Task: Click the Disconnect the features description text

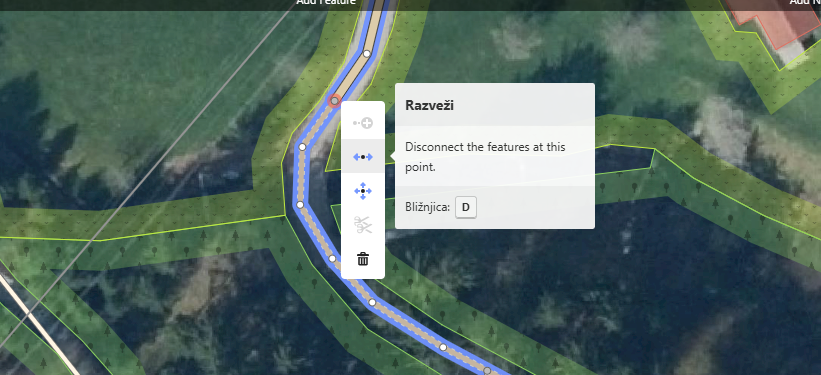Action: [x=485, y=157]
